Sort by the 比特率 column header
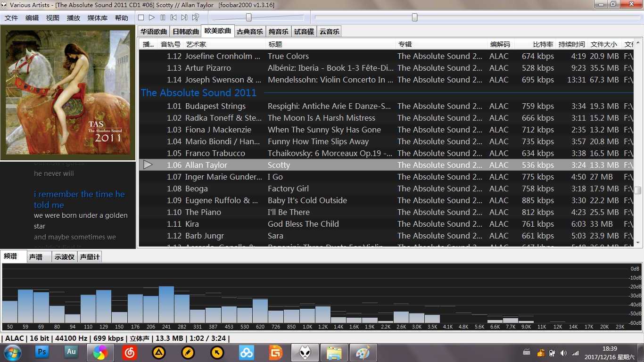 click(543, 44)
